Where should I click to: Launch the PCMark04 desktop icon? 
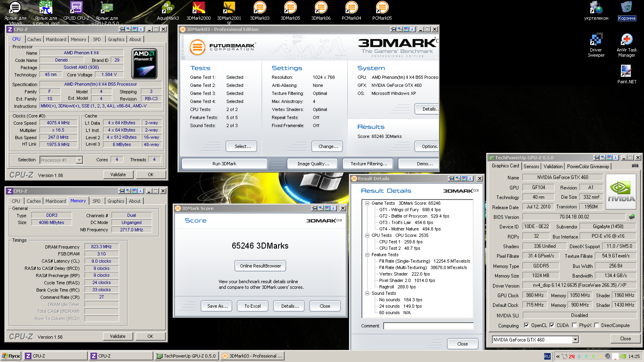click(351, 11)
